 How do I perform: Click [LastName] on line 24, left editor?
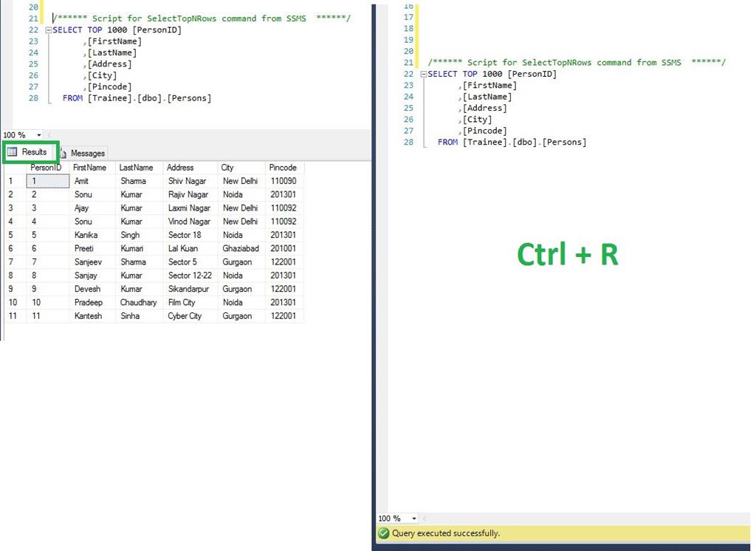click(112, 52)
